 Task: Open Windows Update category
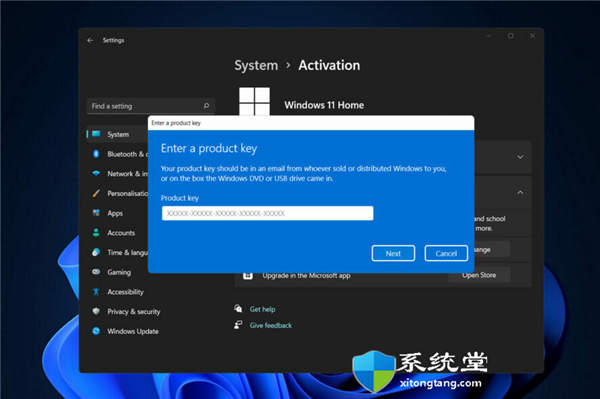tap(133, 331)
